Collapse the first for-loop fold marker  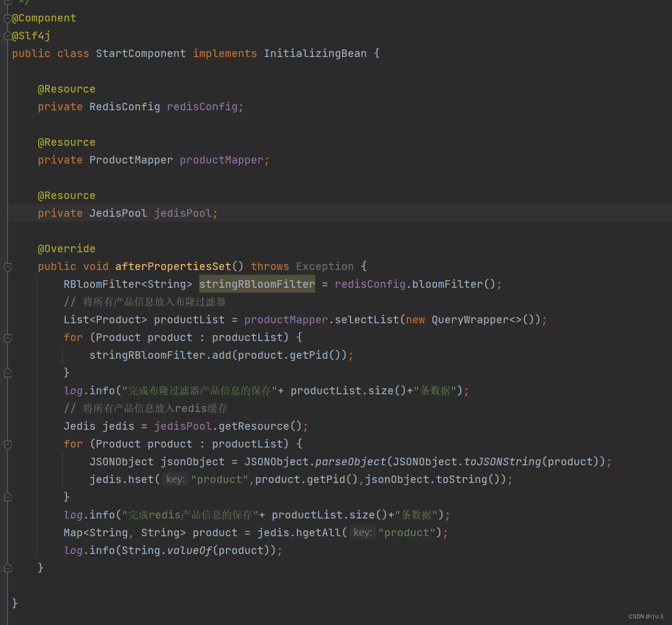pos(8,338)
